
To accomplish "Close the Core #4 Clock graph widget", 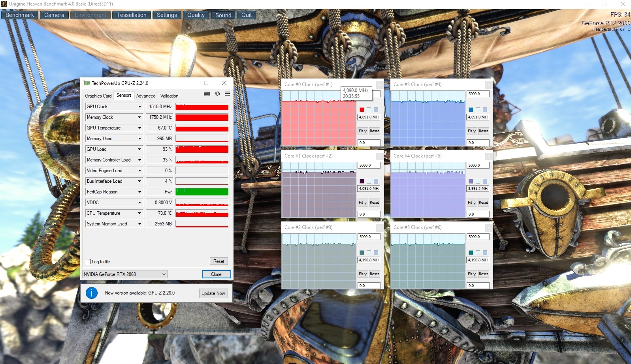I will click(x=488, y=156).
